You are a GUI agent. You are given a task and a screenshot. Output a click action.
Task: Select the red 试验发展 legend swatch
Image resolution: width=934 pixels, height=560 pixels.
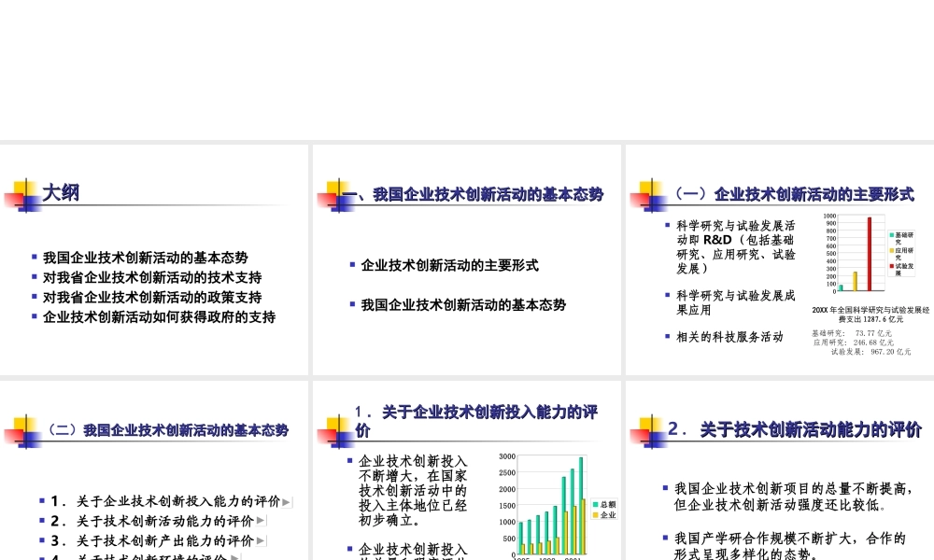pos(892,266)
